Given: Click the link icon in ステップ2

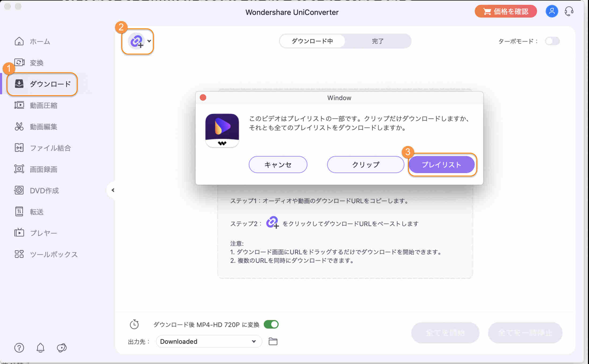Looking at the screenshot, I should pos(272,223).
